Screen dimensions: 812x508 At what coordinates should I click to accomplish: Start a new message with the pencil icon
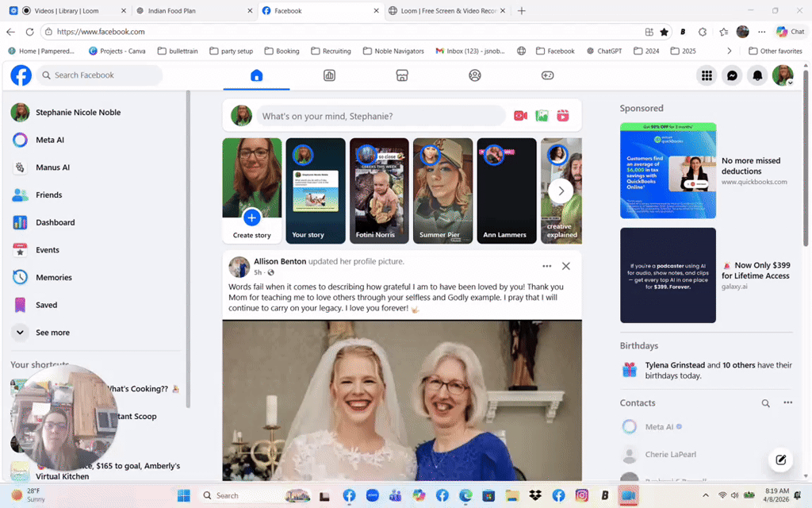point(780,460)
